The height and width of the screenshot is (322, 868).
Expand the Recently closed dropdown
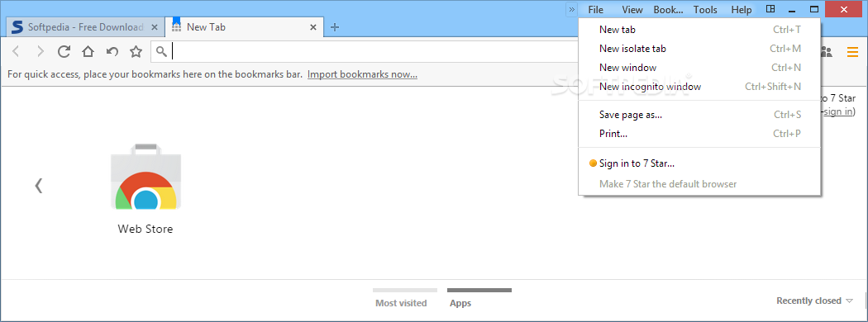point(815,301)
